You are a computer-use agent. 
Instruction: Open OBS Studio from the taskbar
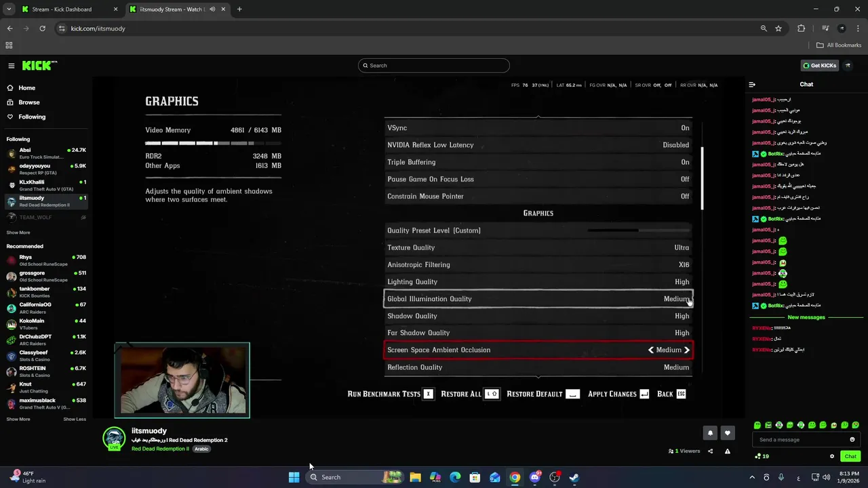point(554,477)
